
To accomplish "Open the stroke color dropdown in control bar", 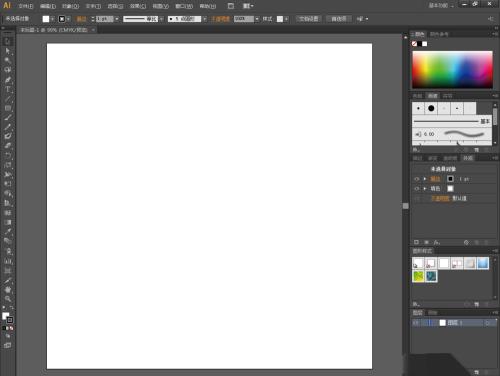I will click(68, 19).
